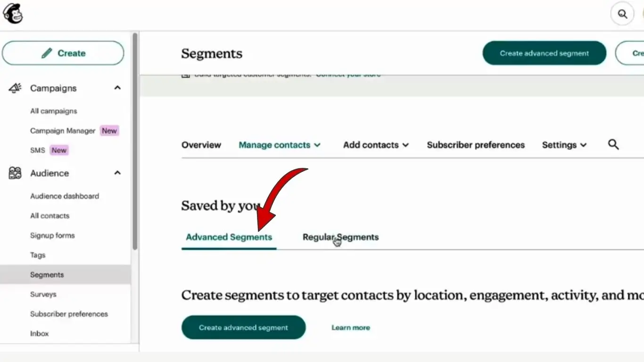The height and width of the screenshot is (362, 644).
Task: Open search with top-right magnifier icon
Action: [x=622, y=14]
